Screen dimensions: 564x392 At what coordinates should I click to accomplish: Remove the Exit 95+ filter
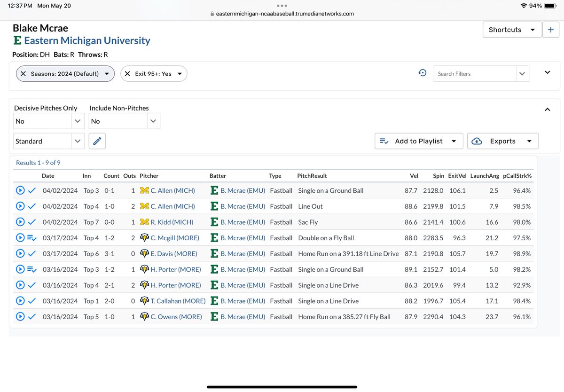(x=127, y=74)
